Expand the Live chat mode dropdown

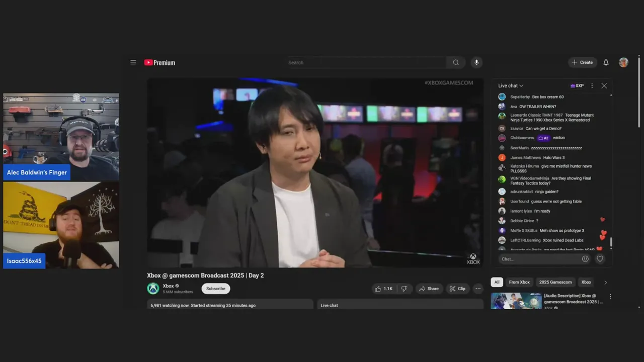(x=511, y=85)
